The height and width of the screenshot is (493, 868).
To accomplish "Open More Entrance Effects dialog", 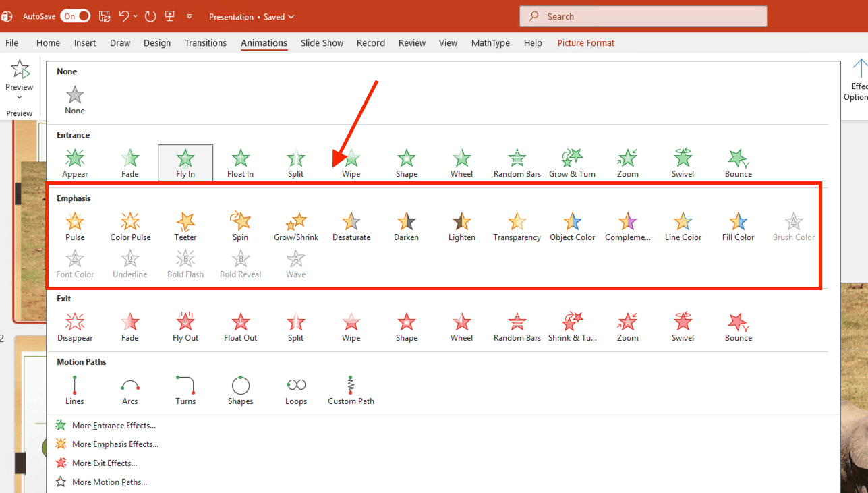I will [x=113, y=426].
